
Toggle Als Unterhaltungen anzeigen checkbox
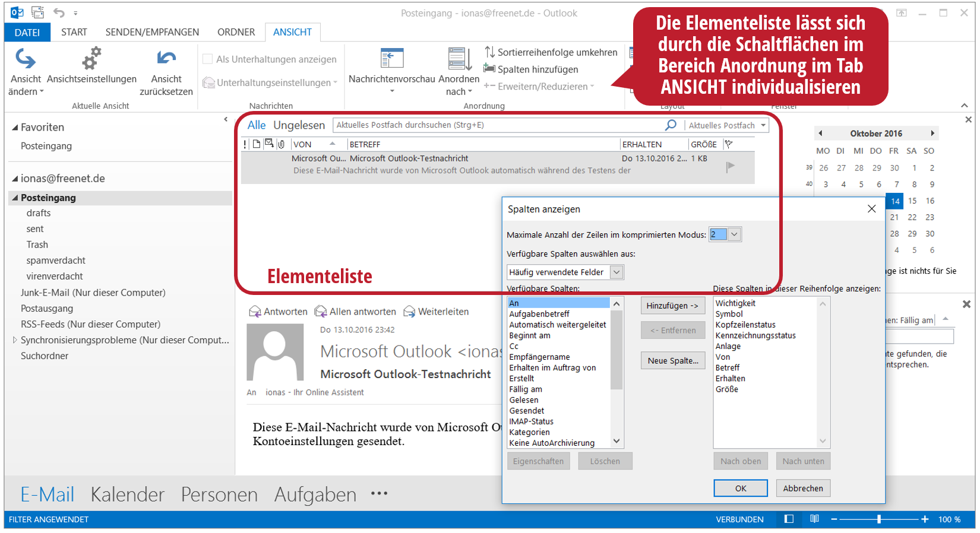click(x=207, y=59)
